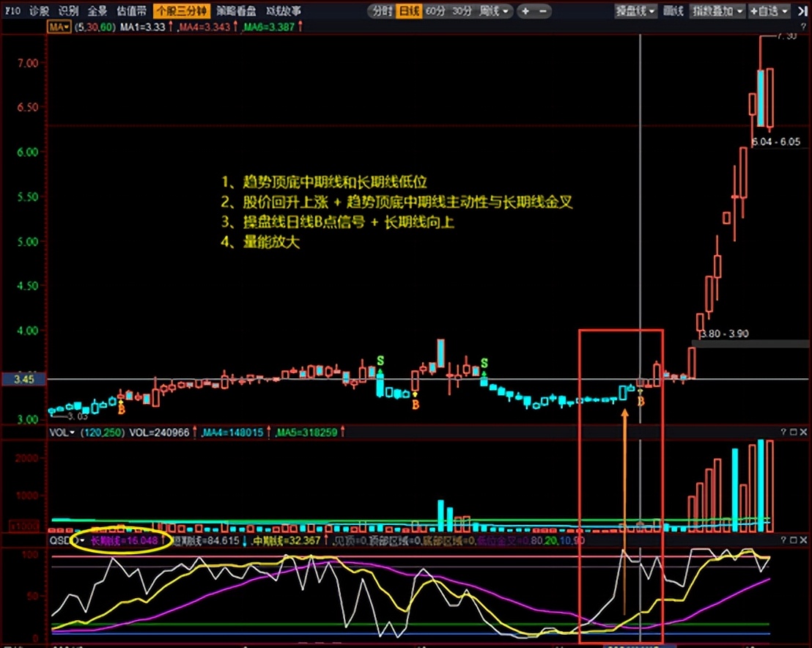Click the 画线 drawing tool icon
The image size is (812, 648).
(672, 10)
